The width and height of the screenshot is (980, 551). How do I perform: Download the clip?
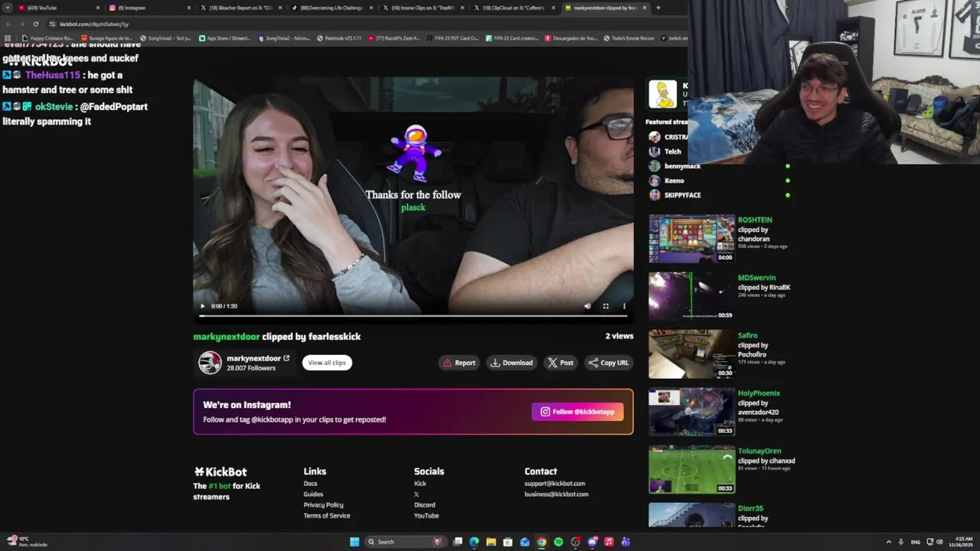(512, 363)
